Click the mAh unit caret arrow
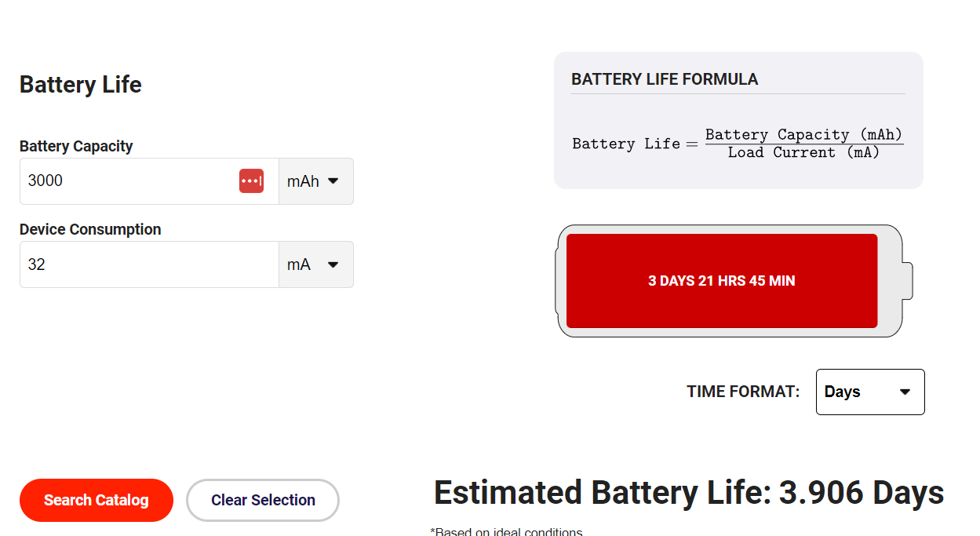 click(333, 180)
